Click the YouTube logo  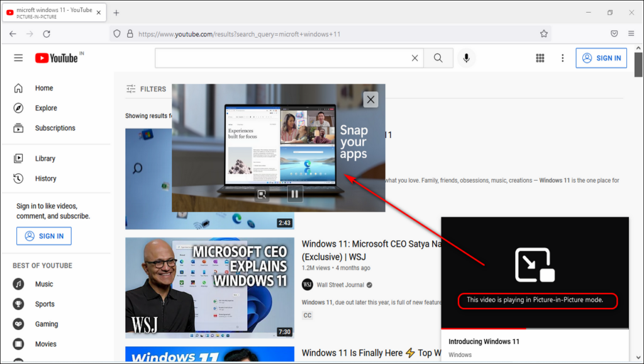(57, 58)
